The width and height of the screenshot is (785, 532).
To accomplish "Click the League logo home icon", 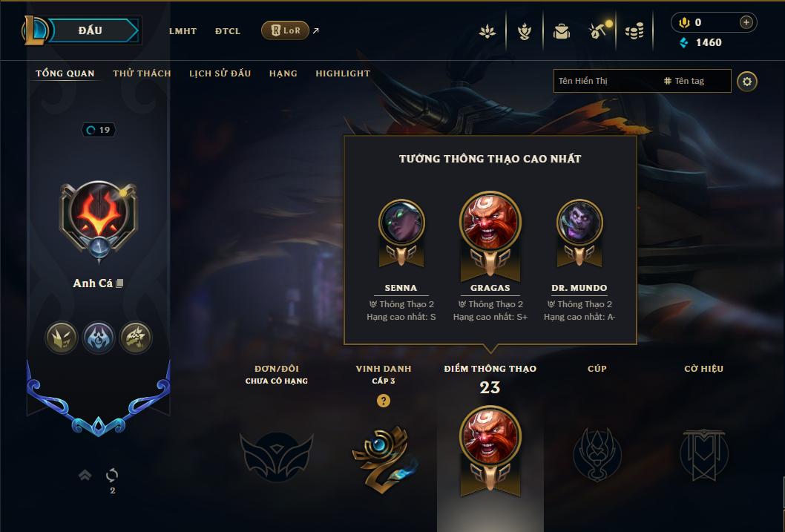I will [34, 30].
